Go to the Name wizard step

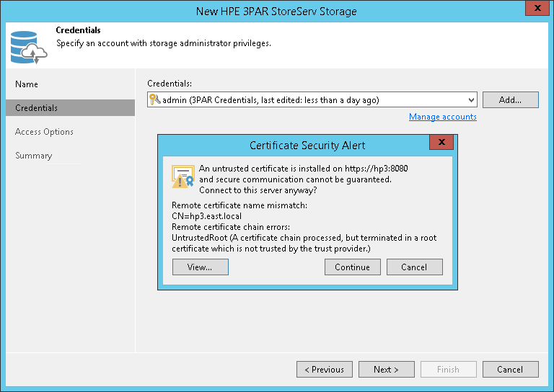(x=27, y=84)
